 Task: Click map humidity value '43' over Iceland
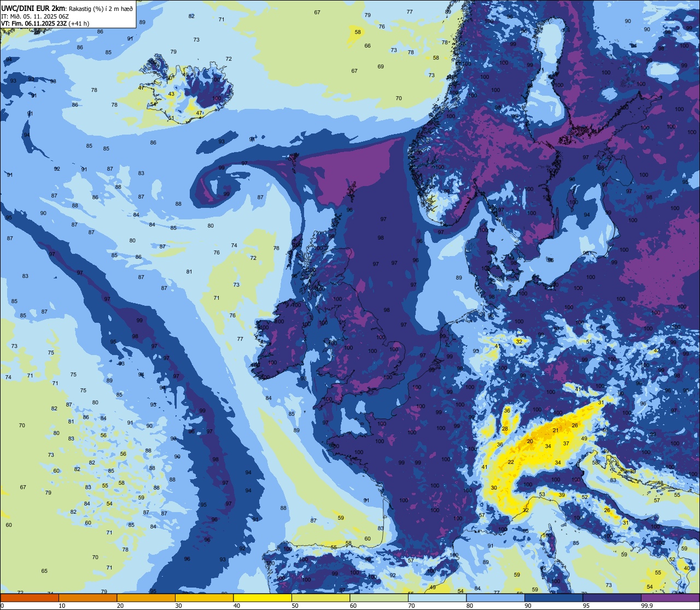[171, 94]
